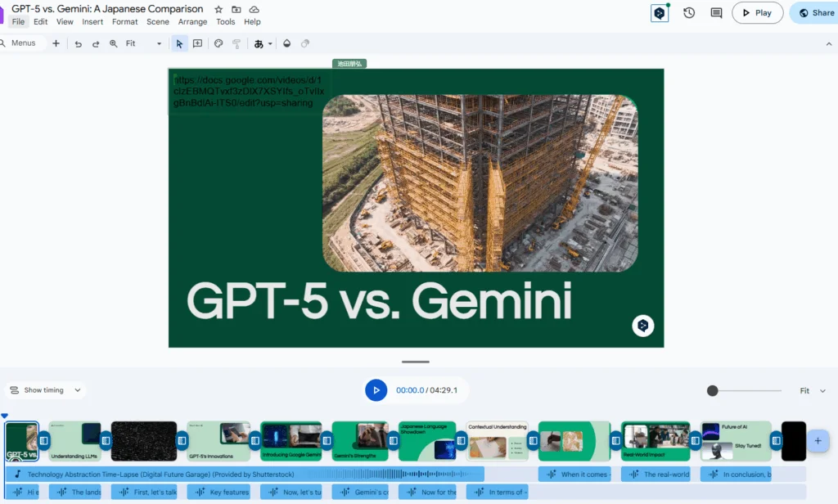Image resolution: width=838 pixels, height=504 pixels.
Task: Select the GPT-5's Innovations scene
Action: tap(219, 441)
